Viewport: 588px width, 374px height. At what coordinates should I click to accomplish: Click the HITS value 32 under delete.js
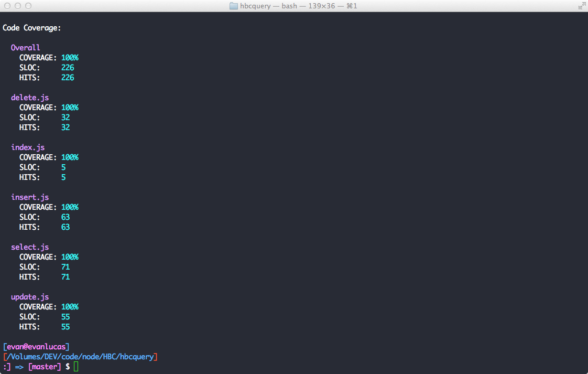pyautogui.click(x=66, y=127)
